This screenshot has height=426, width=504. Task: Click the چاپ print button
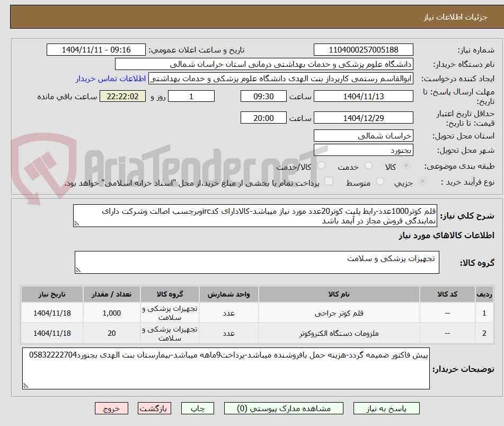click(197, 408)
